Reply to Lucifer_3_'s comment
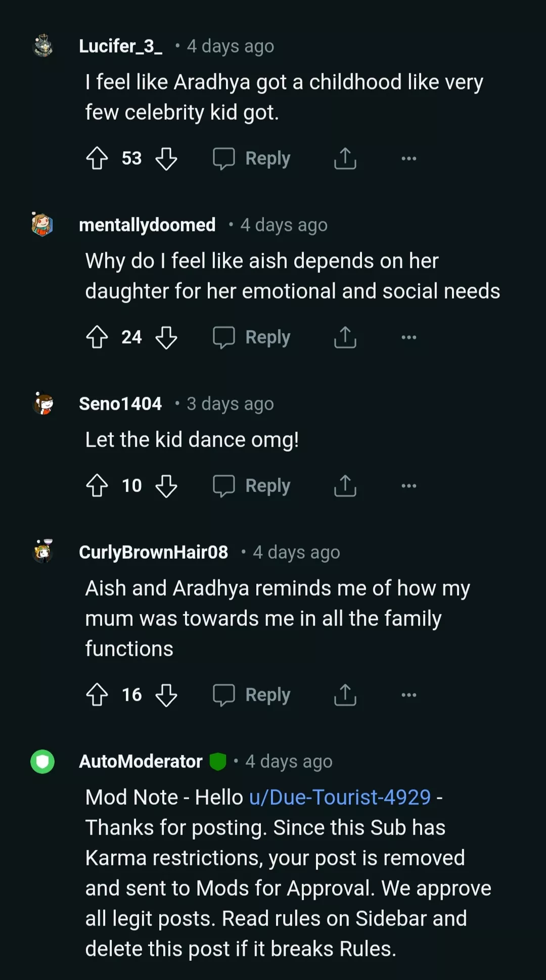Screen dimensions: 546x980 (x=252, y=158)
